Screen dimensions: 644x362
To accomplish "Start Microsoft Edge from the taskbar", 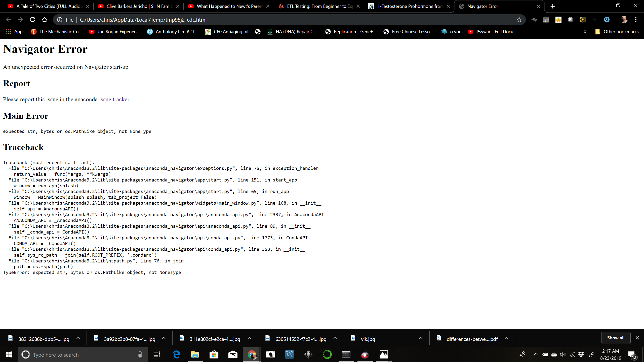I will tap(177, 354).
